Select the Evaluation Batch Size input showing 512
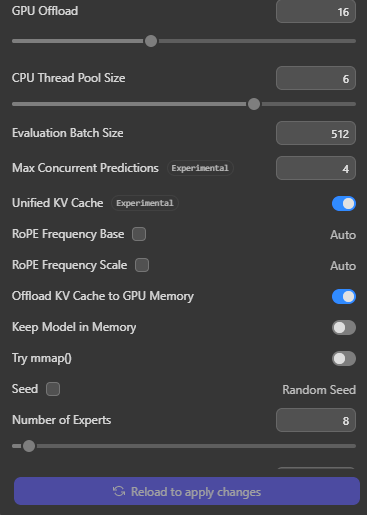367x515 pixels. (x=316, y=133)
